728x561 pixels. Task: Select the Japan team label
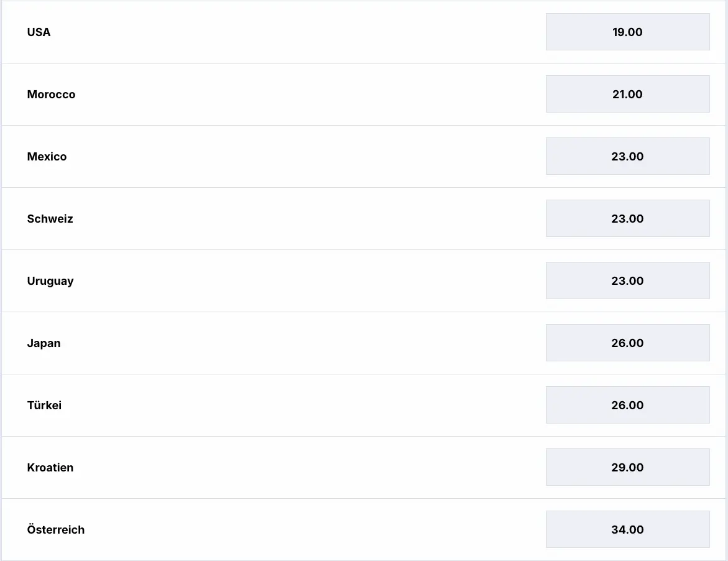point(44,343)
